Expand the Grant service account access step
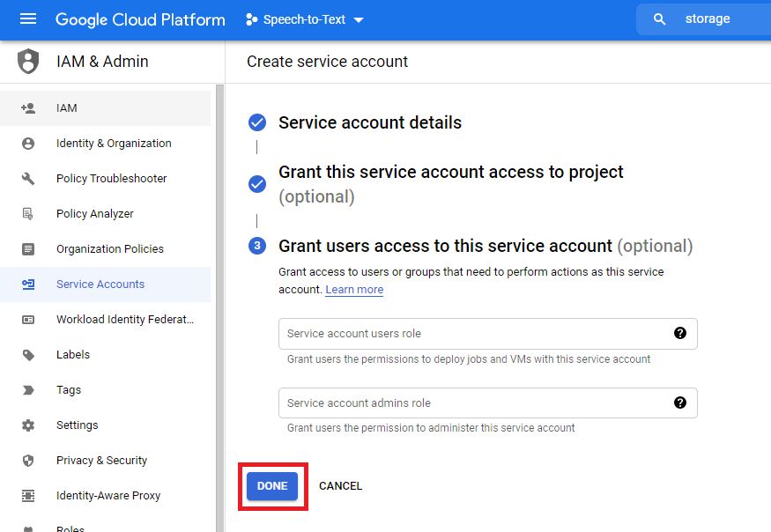Viewport: 771px width, 532px height. 450,173
